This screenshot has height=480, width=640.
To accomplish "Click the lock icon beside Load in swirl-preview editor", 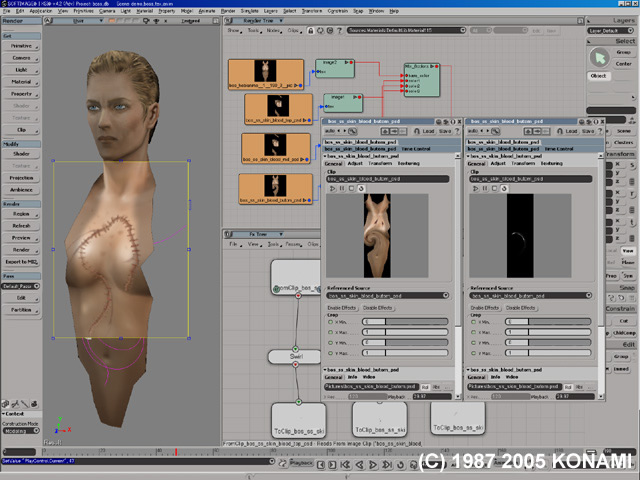I will pos(417,131).
